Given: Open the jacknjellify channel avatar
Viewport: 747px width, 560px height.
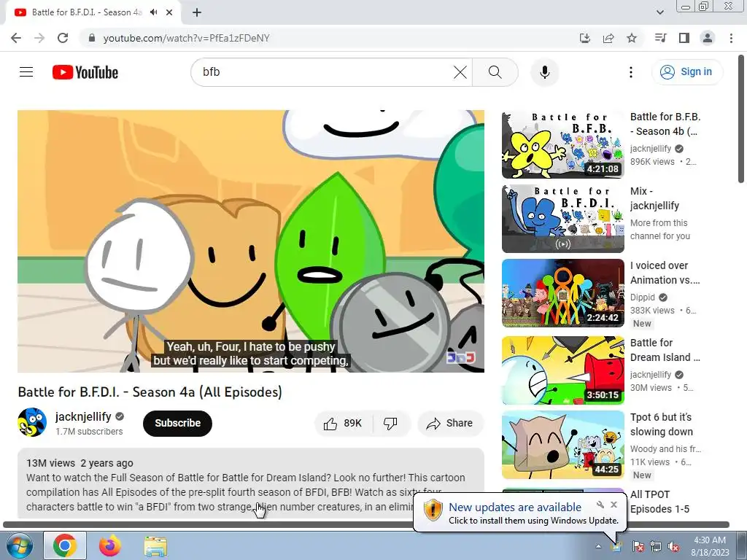Looking at the screenshot, I should [32, 422].
